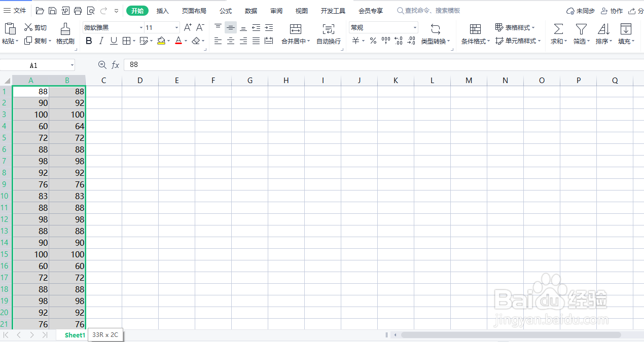This screenshot has width=644, height=342.
Task: Click the Filter (筛选) funnel icon
Action: coord(581,29)
